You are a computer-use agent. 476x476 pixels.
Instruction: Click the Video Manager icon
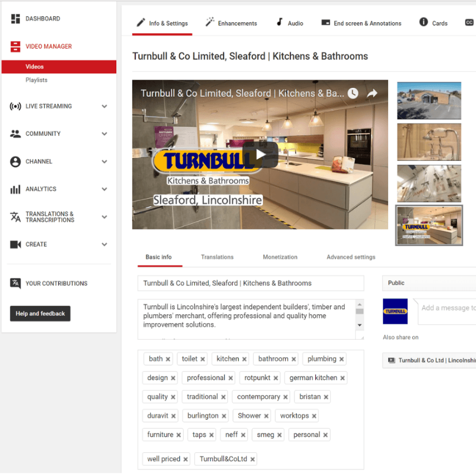(x=15, y=47)
